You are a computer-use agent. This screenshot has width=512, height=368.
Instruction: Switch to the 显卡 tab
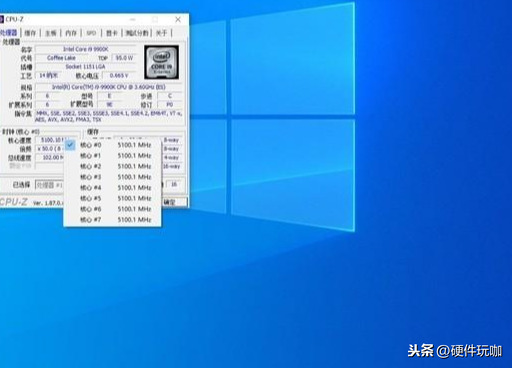112,33
